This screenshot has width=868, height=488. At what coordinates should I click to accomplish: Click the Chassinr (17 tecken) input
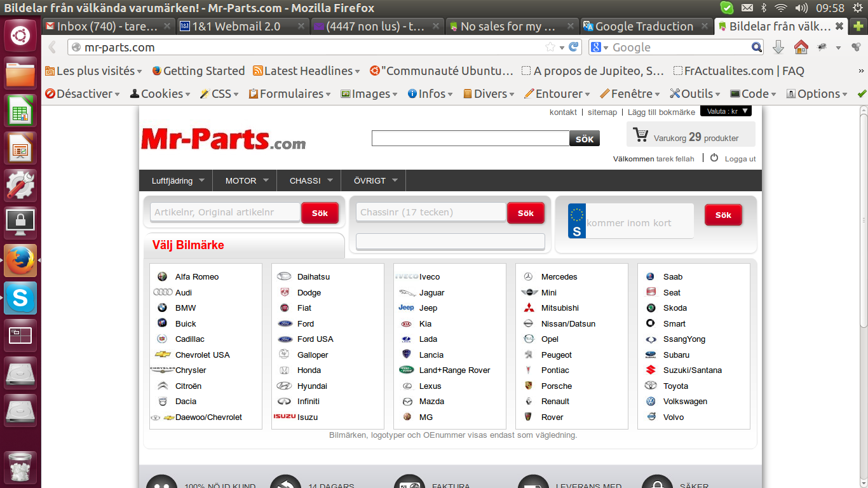click(431, 212)
